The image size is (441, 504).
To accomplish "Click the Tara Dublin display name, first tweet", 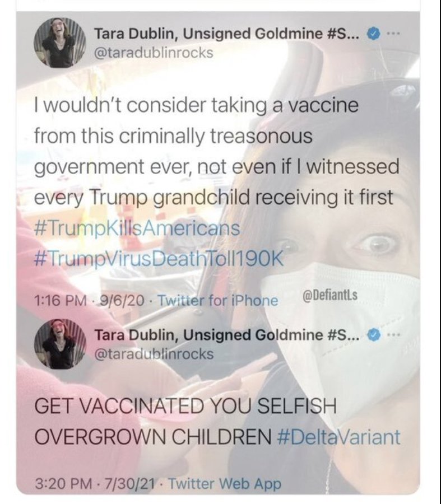I will click(229, 34).
